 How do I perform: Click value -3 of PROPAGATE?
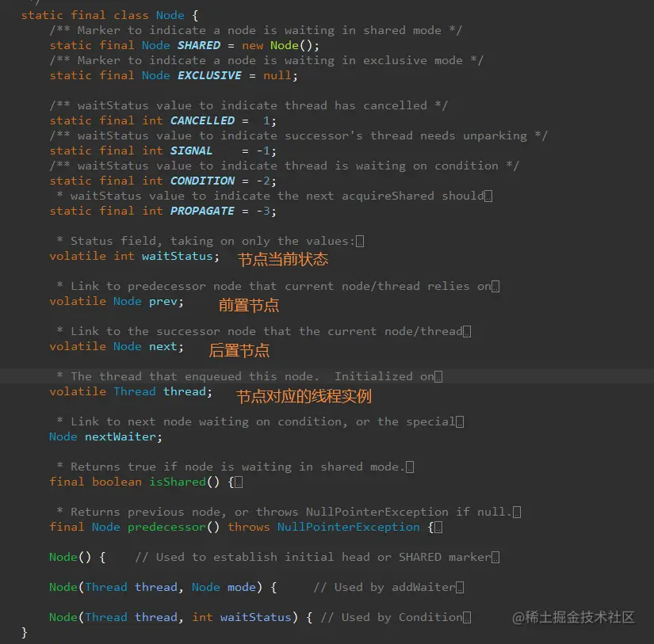[x=263, y=211]
